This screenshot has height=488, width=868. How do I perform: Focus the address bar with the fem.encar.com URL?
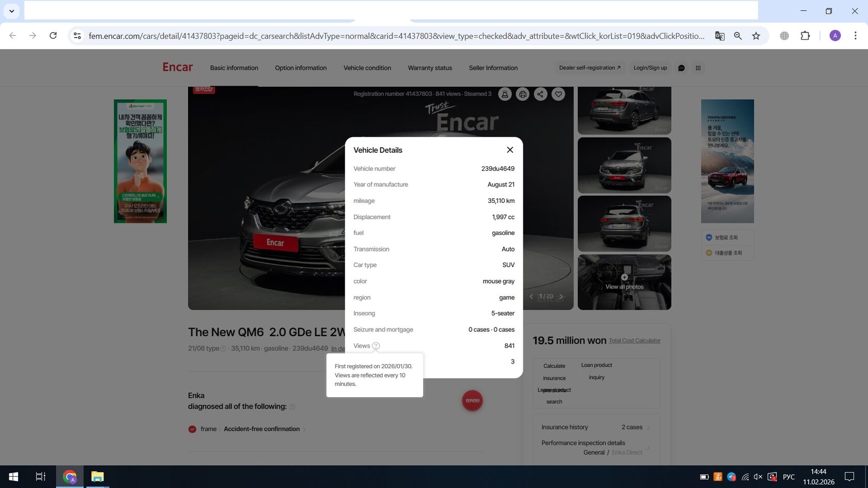coord(396,36)
